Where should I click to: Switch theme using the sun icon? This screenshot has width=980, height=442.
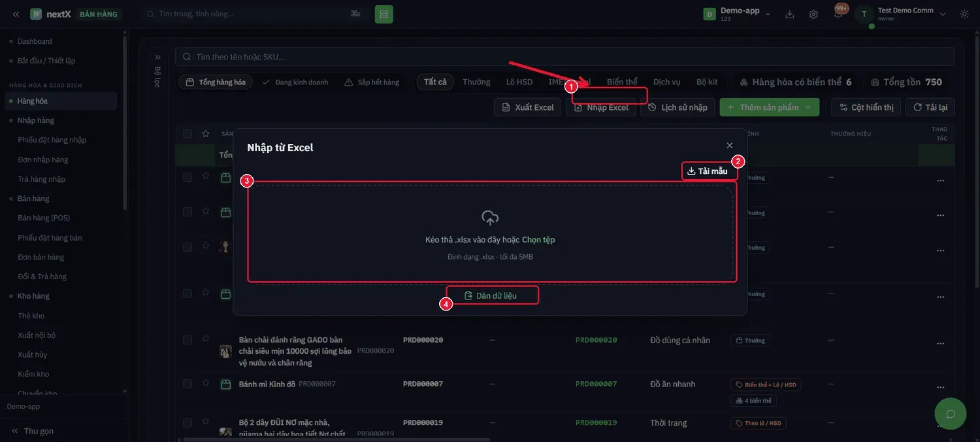(964, 14)
